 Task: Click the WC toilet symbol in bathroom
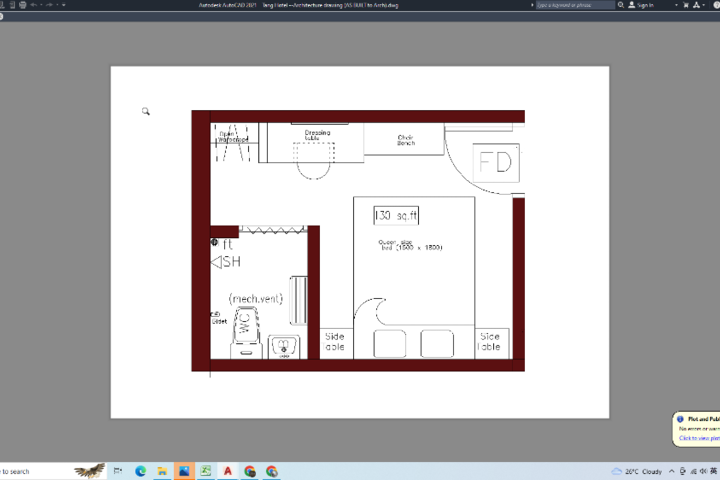(246, 333)
